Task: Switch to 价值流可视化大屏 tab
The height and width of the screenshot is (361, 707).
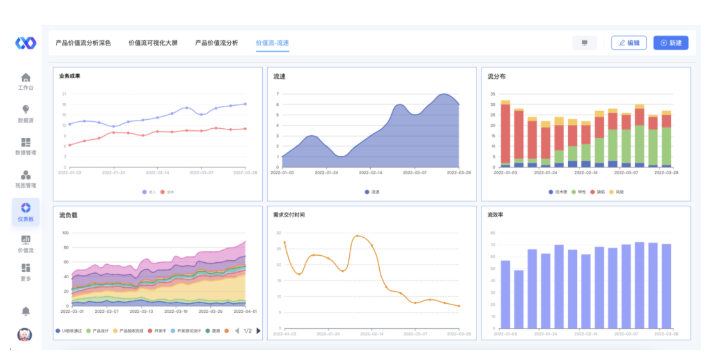Action: tap(153, 43)
